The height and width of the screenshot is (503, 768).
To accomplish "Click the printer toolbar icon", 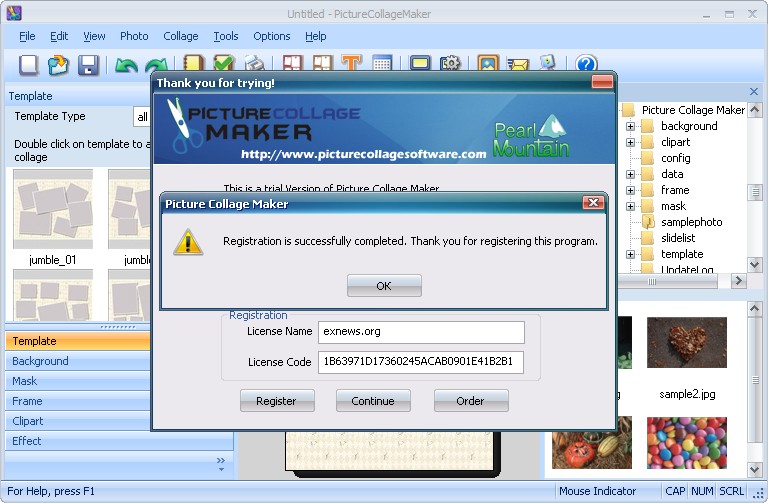I will click(x=254, y=64).
